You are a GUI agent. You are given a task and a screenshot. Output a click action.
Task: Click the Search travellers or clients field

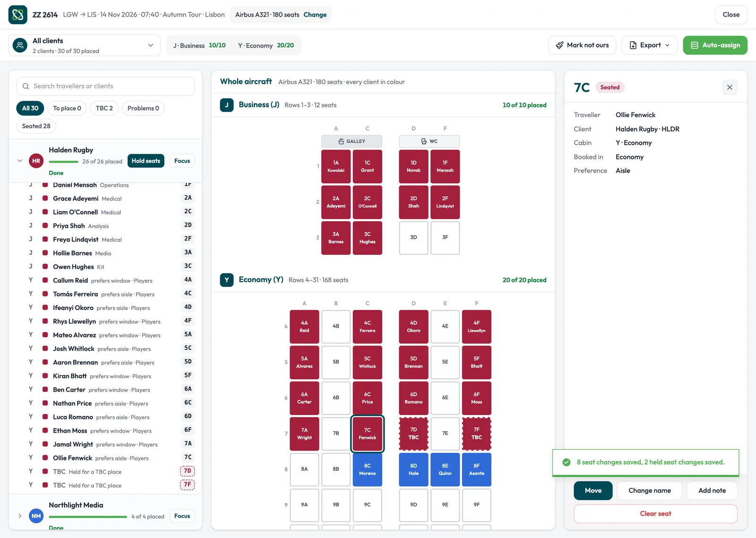pyautogui.click(x=105, y=86)
